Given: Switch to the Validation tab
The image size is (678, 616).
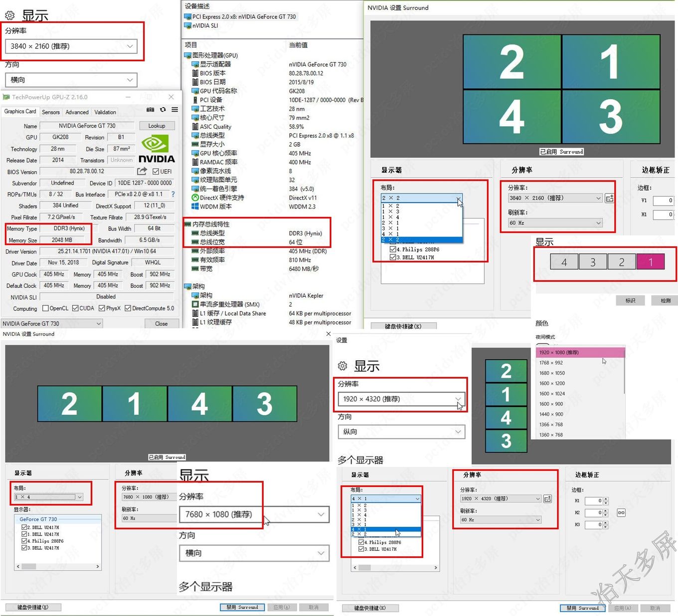Looking at the screenshot, I should coord(105,112).
